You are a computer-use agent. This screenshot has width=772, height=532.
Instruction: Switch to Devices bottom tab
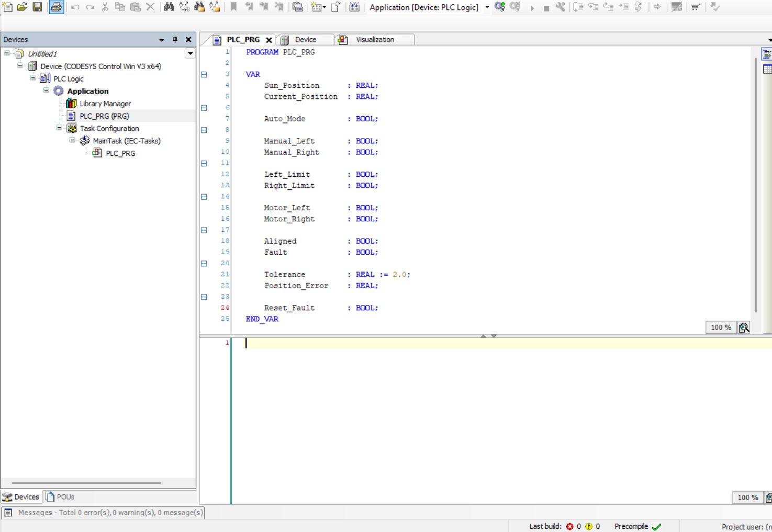pos(21,497)
